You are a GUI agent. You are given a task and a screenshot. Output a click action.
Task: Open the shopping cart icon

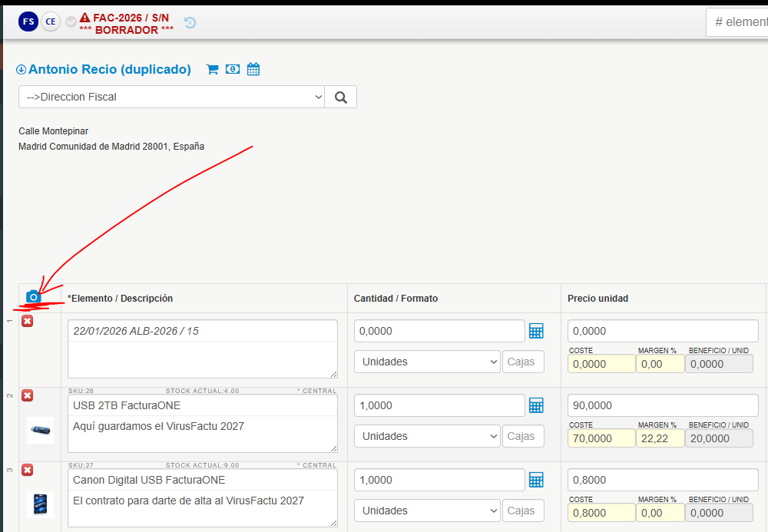tap(212, 70)
